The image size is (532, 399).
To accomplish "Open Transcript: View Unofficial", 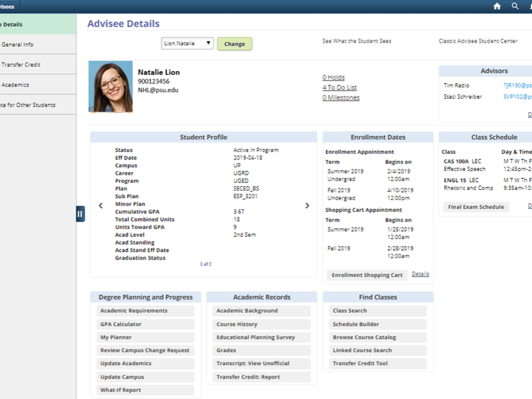I will pyautogui.click(x=262, y=363).
